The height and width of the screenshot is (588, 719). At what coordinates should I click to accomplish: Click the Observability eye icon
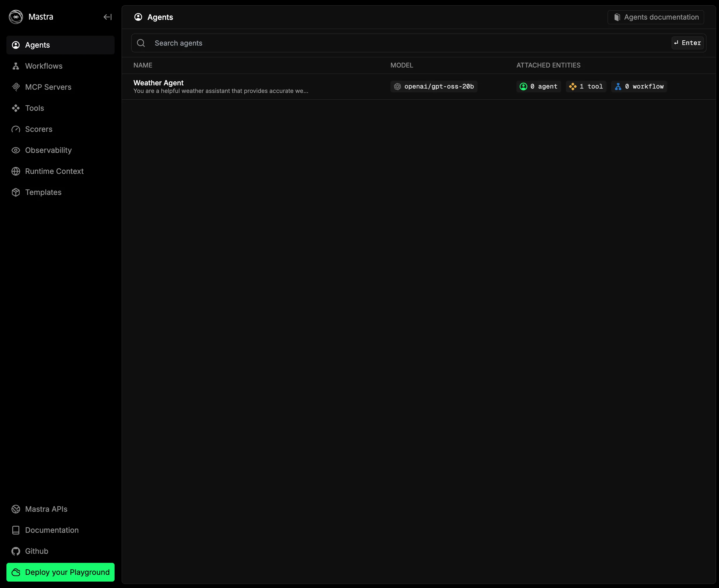(15, 150)
